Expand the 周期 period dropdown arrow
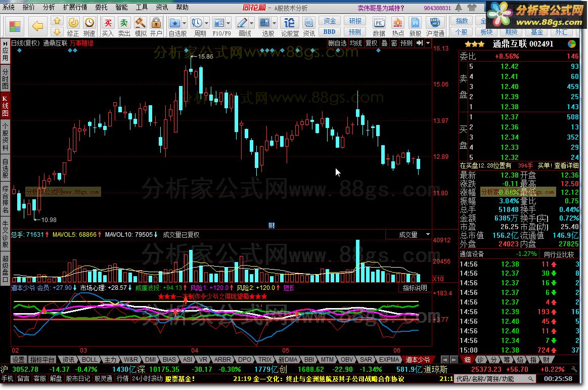Viewport: 588px width, 390px height. (x=206, y=23)
